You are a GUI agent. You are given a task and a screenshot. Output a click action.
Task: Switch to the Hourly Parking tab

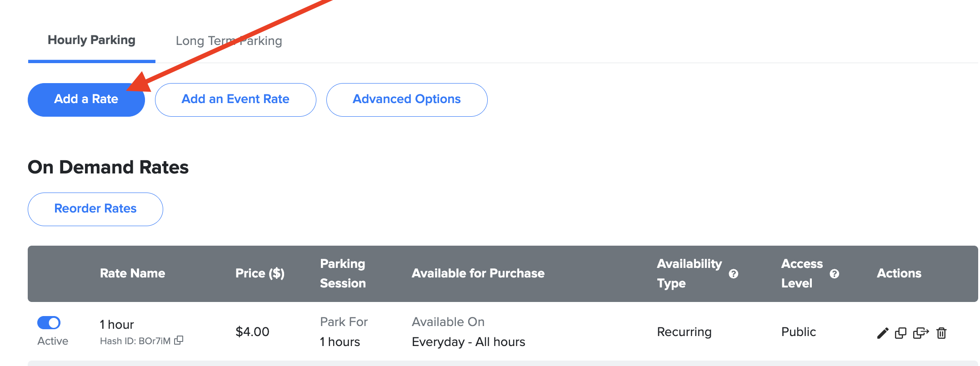pos(91,40)
